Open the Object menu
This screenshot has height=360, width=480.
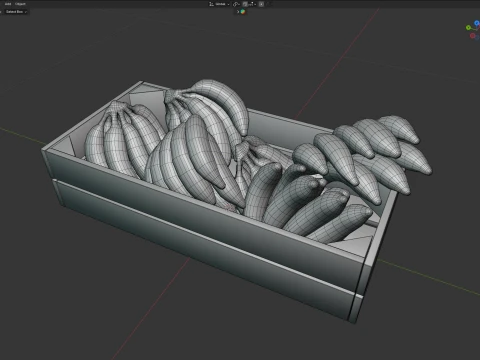coord(20,4)
